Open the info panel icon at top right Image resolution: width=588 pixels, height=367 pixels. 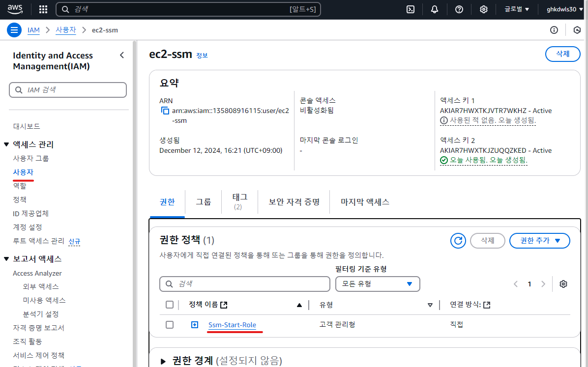pyautogui.click(x=554, y=30)
